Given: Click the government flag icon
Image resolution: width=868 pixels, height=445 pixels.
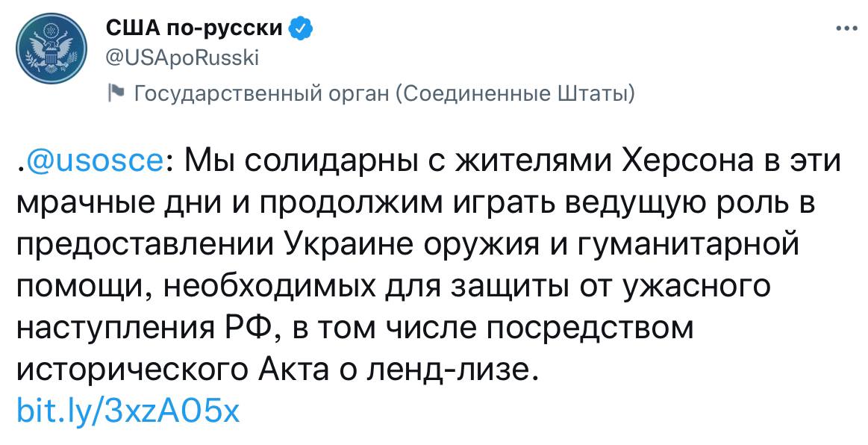Looking at the screenshot, I should click(116, 93).
